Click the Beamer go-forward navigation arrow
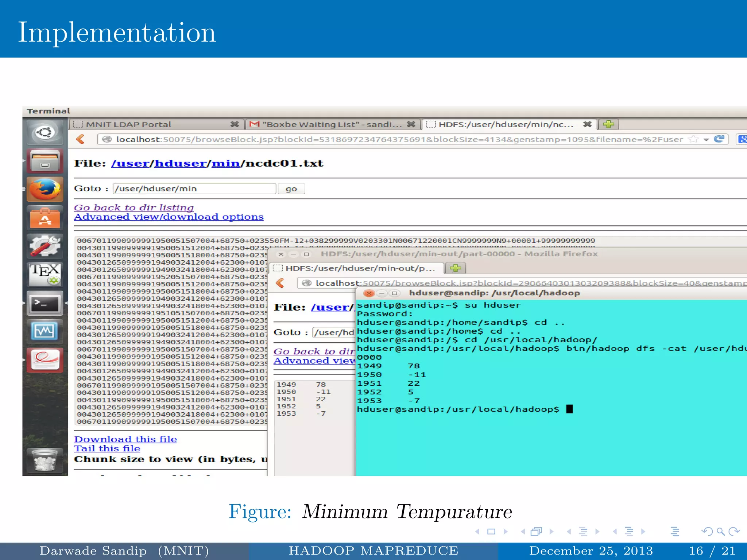Viewport: 747px width, 560px height. pyautogui.click(x=734, y=532)
